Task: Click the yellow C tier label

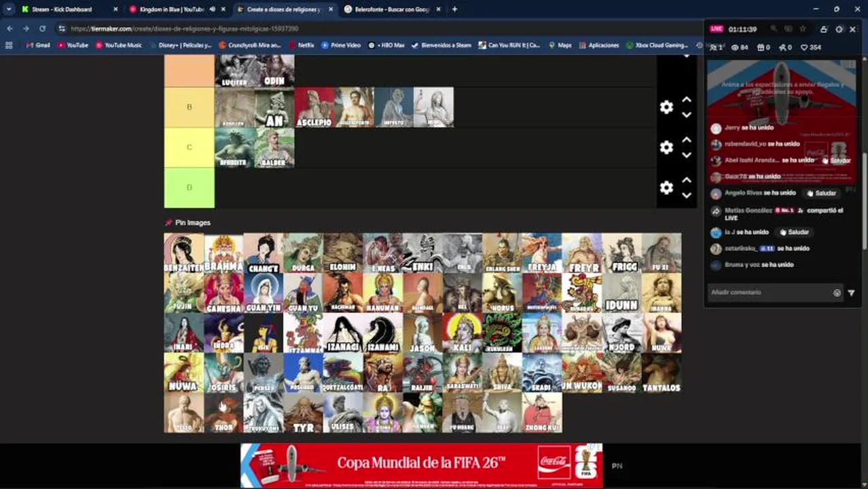Action: (x=189, y=147)
